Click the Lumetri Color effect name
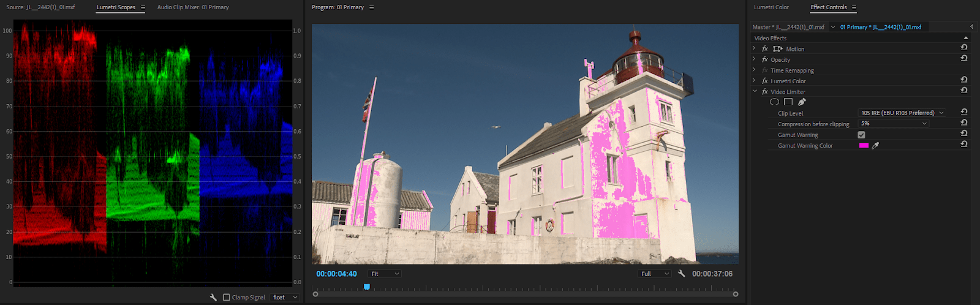Screen dimensions: 980x305 [788, 81]
